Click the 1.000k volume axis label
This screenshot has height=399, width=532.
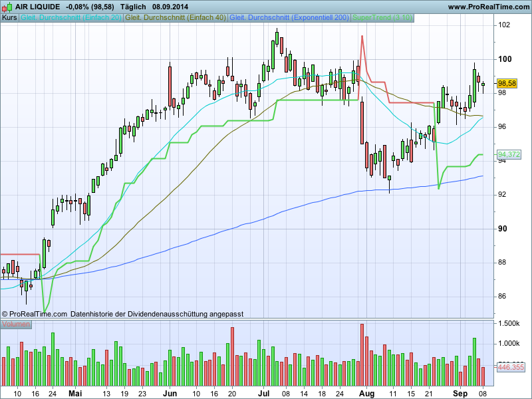click(509, 344)
